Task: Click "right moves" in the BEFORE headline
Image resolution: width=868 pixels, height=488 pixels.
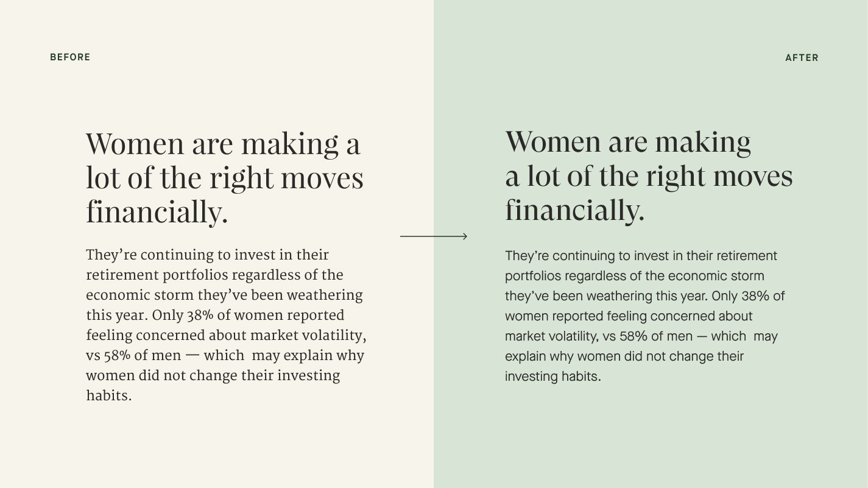Action: pyautogui.click(x=286, y=179)
